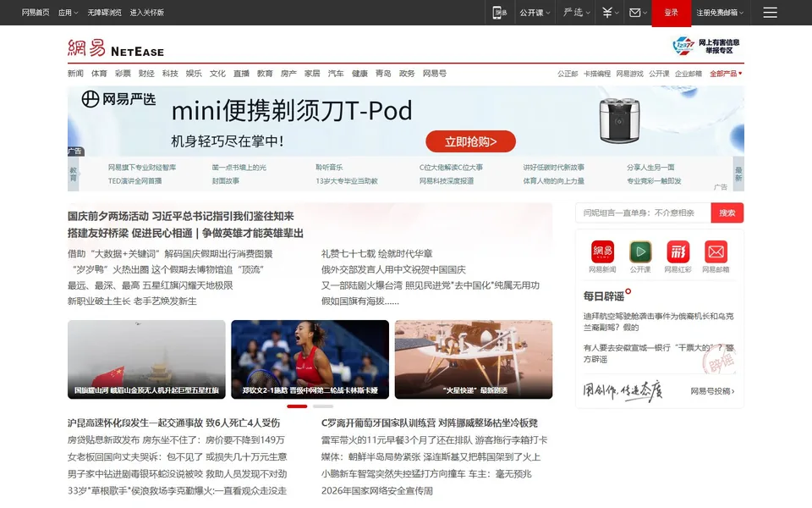Click the red 登录 button
The image size is (812, 508).
coord(671,13)
